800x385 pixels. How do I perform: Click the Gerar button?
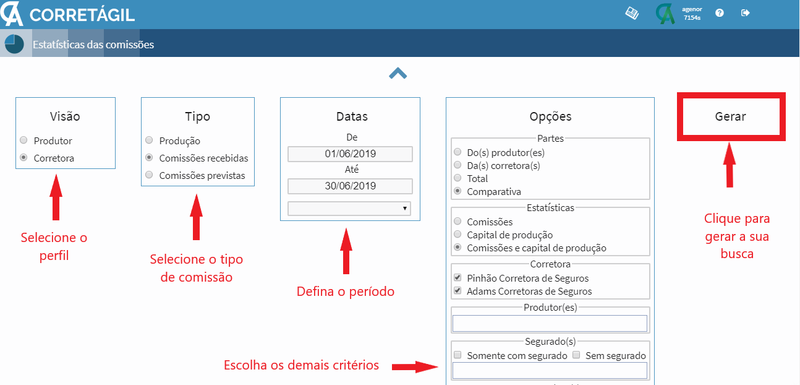coord(731,116)
